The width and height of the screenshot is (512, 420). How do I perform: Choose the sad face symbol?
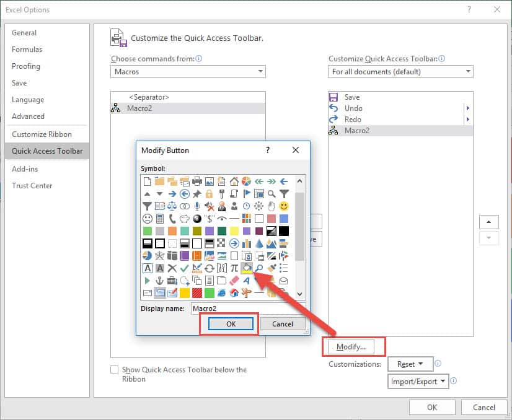148,219
